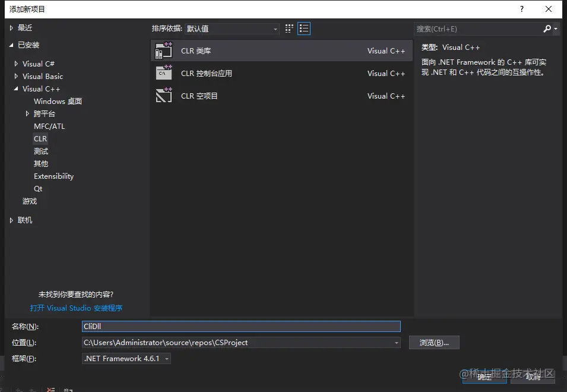Screen dimensions: 567x392
Task: Expand the 最近 tree node
Action: pos(11,28)
